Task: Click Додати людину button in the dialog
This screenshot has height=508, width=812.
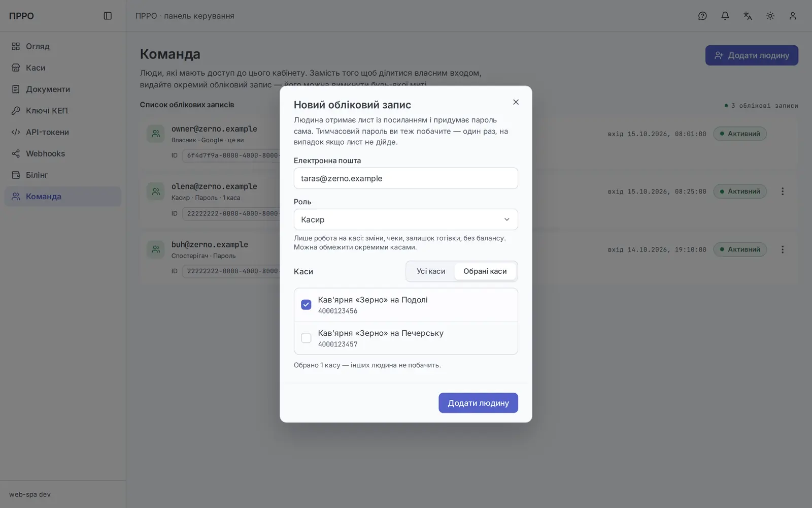Action: click(x=478, y=403)
